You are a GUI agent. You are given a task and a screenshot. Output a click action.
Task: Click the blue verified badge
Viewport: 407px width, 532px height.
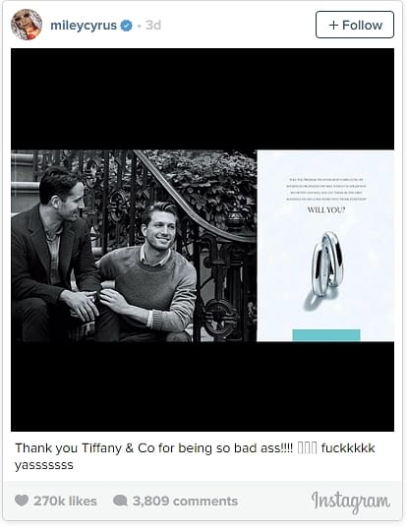pyautogui.click(x=127, y=26)
